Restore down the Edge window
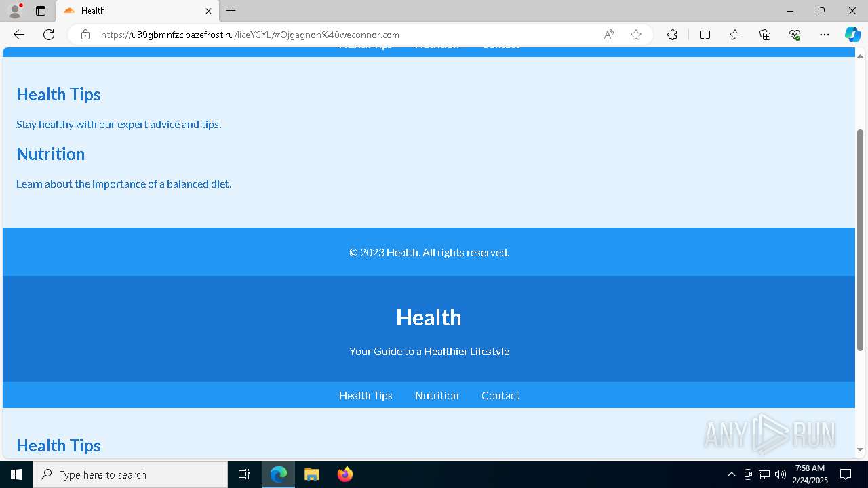Image resolution: width=868 pixels, height=488 pixels. 821,11
